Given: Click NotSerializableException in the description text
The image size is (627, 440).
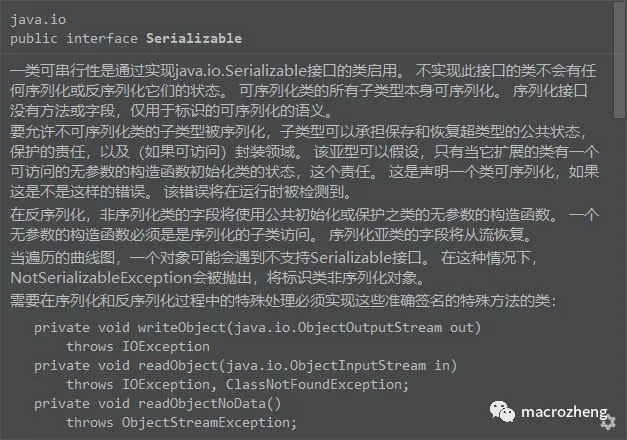Looking at the screenshot, I should click(101, 278).
